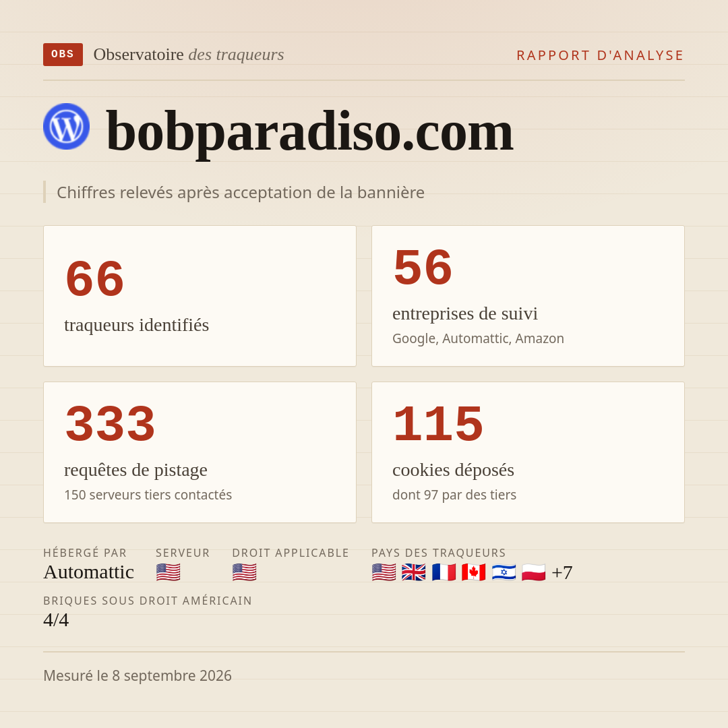Open the 66 traqueurs identifiés card
This screenshot has height=728, width=728.
click(x=200, y=296)
